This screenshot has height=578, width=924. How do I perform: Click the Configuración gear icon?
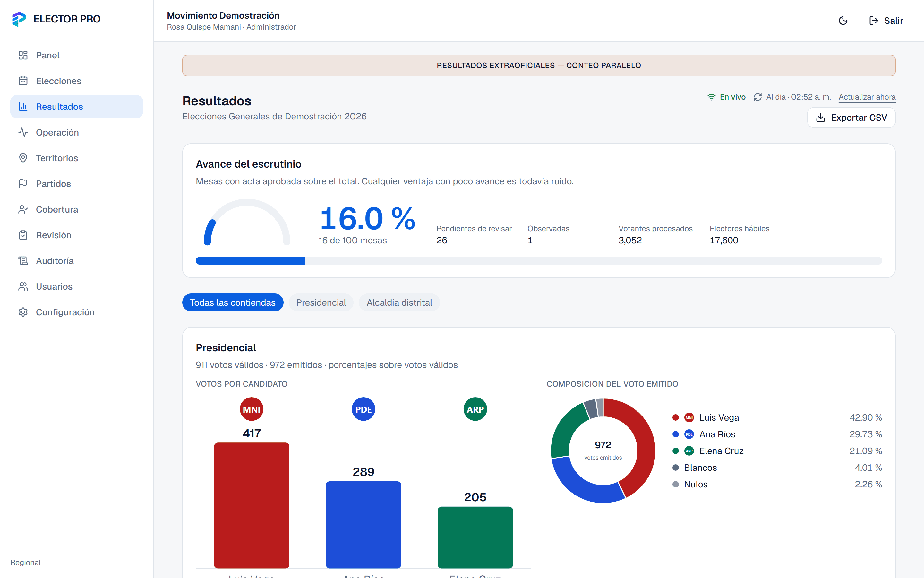click(23, 312)
